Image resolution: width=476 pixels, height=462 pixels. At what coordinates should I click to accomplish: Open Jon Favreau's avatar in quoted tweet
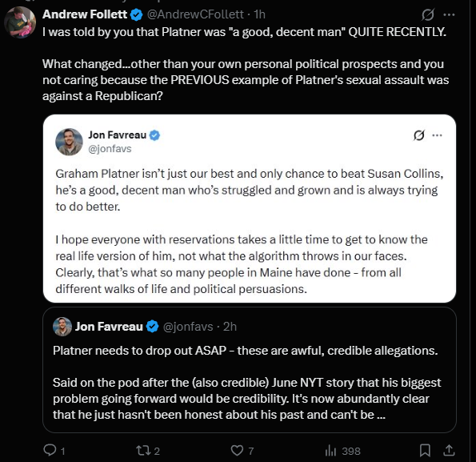(x=62, y=327)
